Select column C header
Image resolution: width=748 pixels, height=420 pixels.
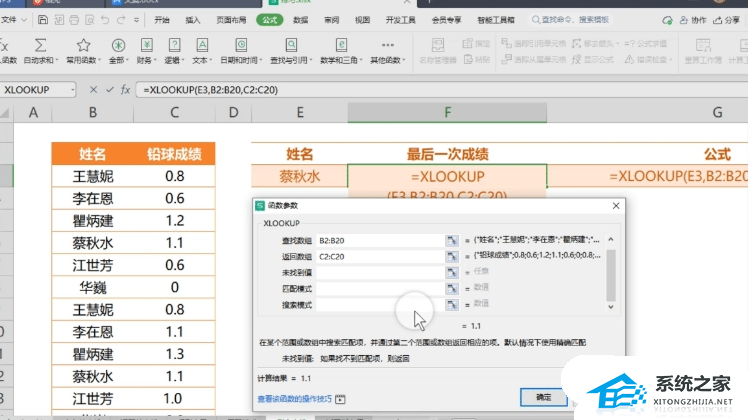(x=174, y=113)
